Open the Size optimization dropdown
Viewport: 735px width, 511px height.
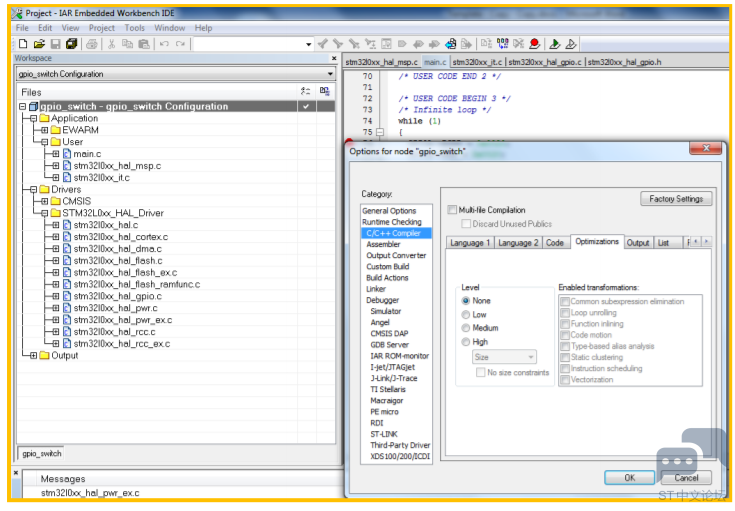tap(504, 357)
